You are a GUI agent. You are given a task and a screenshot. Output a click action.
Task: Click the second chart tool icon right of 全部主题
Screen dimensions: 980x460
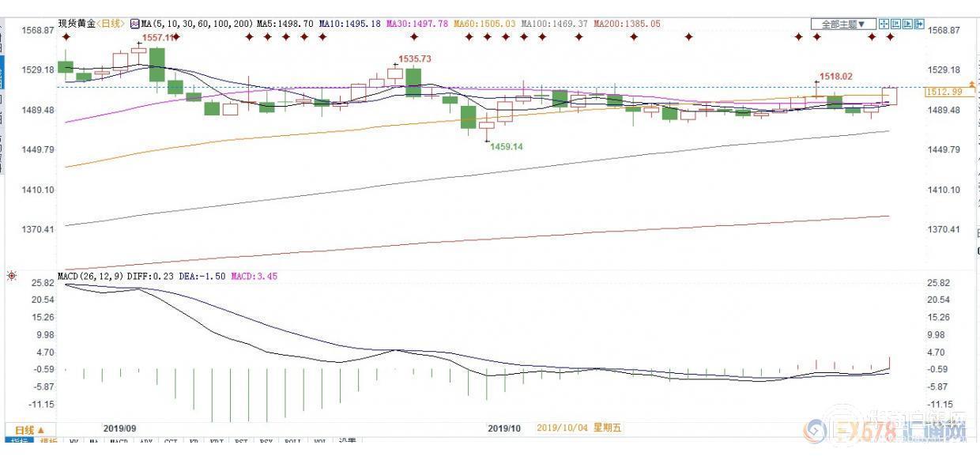(895, 24)
